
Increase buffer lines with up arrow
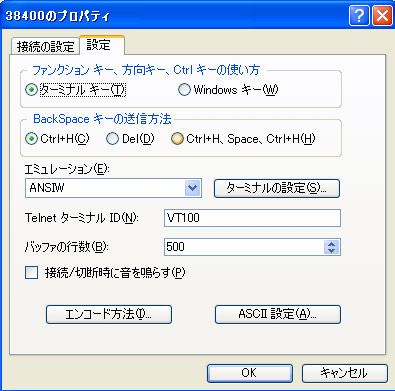point(331,244)
